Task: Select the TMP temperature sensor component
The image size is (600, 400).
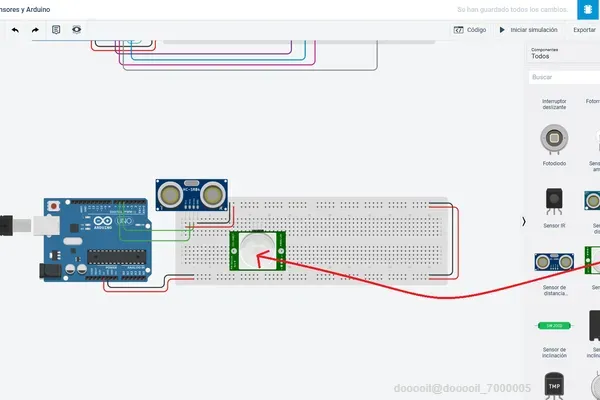Action: [554, 386]
